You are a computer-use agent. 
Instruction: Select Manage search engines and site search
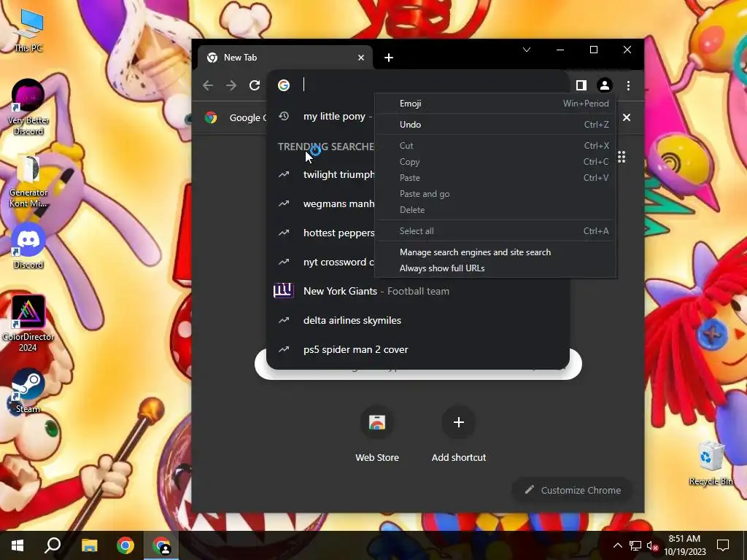[495, 252]
